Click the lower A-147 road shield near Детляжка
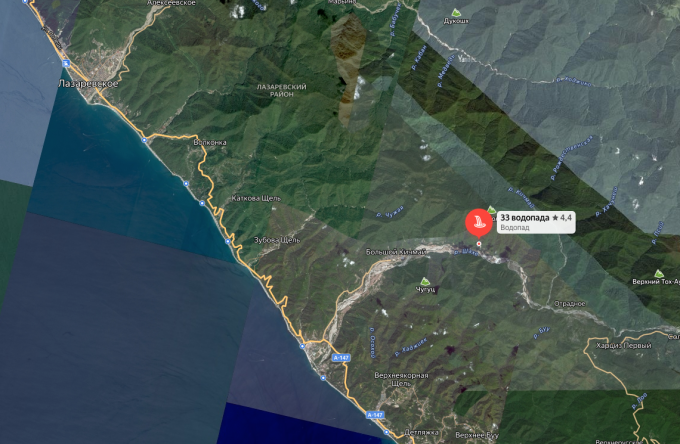Viewport: 680px width, 444px height. pos(375,415)
